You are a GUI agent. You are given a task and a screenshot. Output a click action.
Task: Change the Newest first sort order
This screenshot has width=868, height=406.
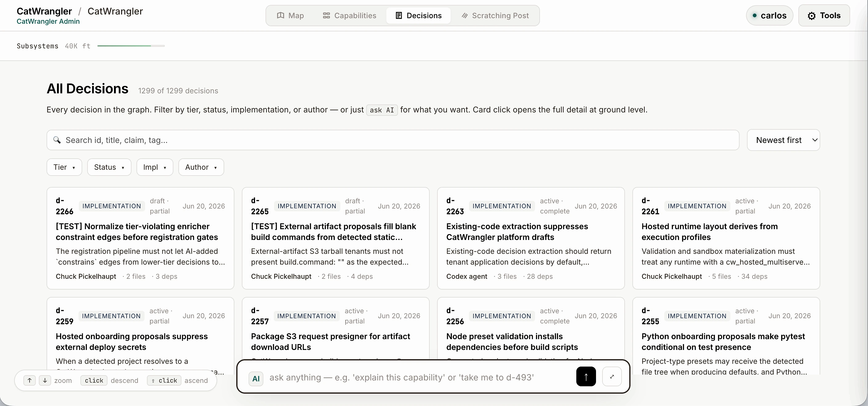coord(783,140)
